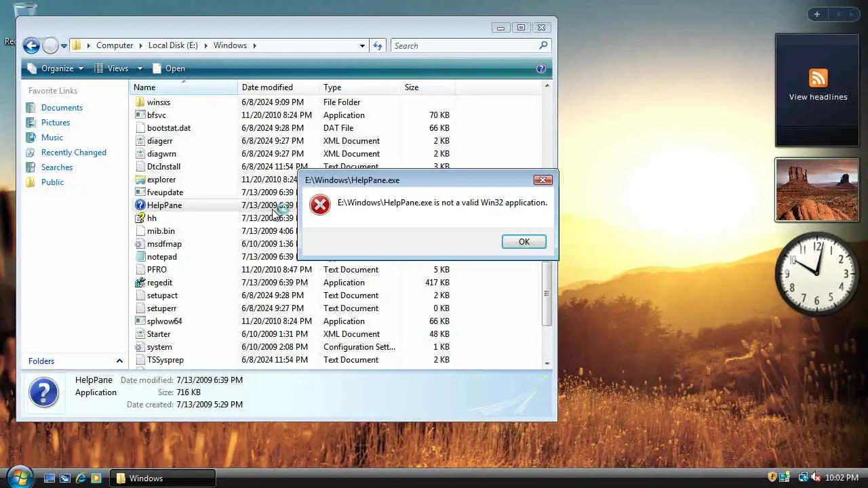Select the PFRO file name

click(x=157, y=270)
